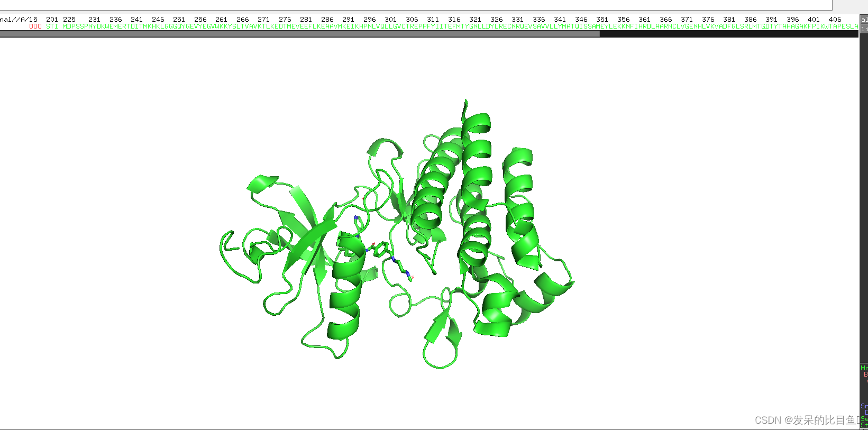Select the DFG residues in the sequence
Screen dimensions: 868x430
[x=729, y=26]
